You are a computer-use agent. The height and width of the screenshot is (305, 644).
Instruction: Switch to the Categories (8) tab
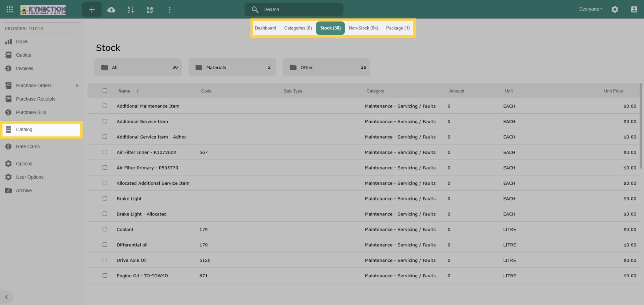pos(298,28)
